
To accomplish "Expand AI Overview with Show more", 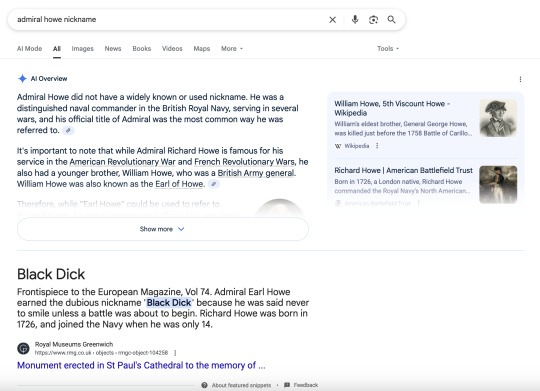I will click(x=163, y=229).
